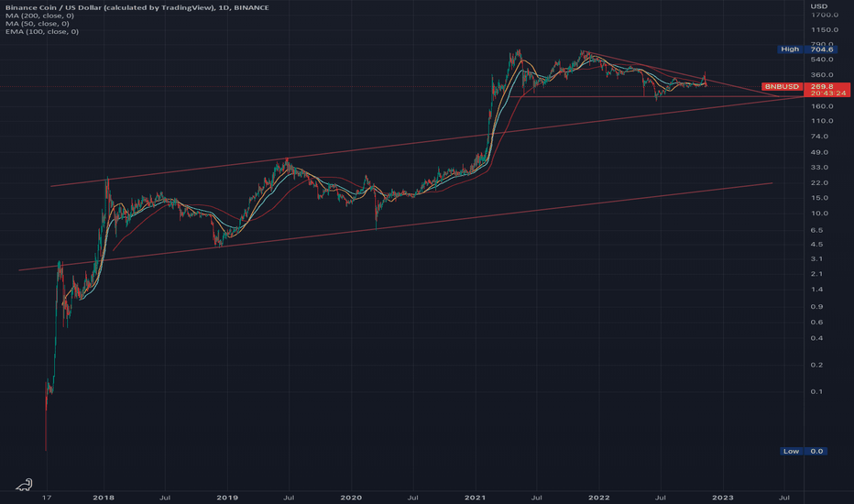Click the 704.6 high price value
Viewport: 854px width, 504px height.
(x=822, y=49)
